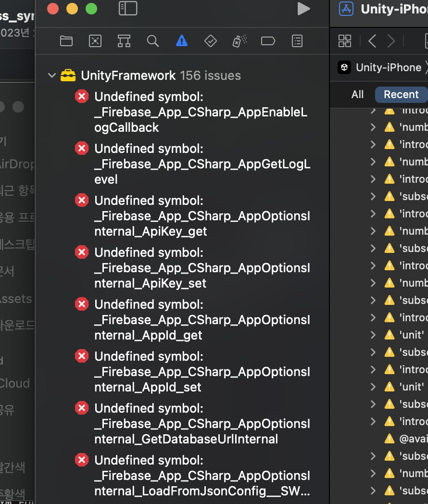This screenshot has height=504, width=428.
Task: Open the related items grid menu
Action: pos(345,41)
